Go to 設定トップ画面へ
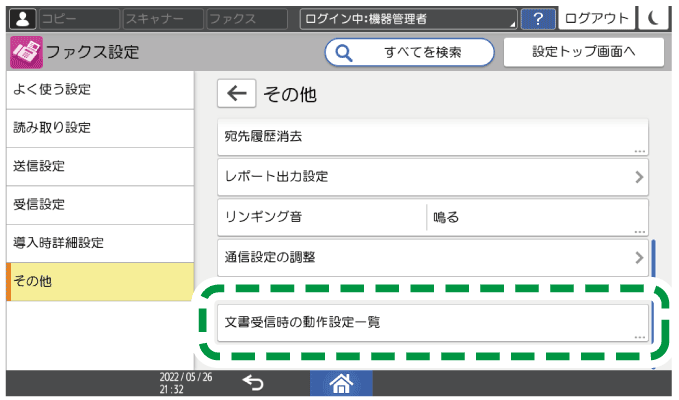Screen dimensions: 679x400 [x=584, y=52]
